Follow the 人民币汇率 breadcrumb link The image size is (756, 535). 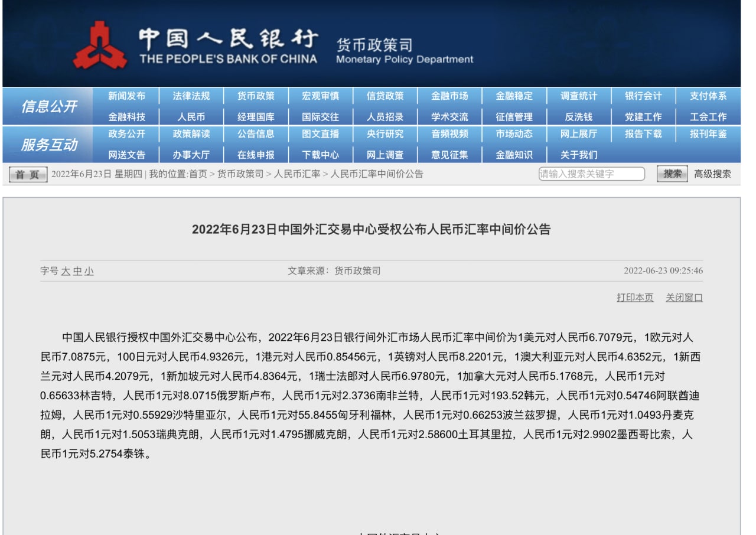(x=297, y=174)
